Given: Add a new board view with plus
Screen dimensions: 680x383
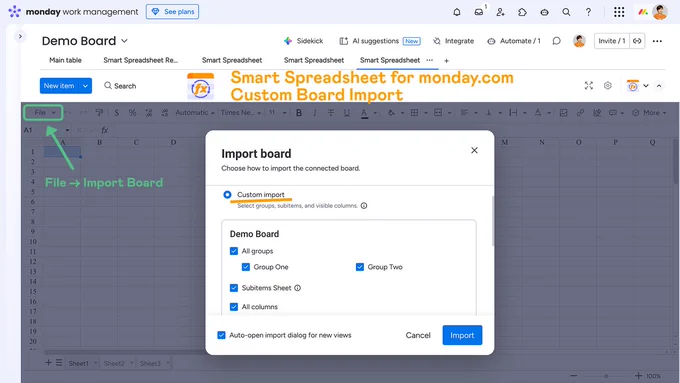Looking at the screenshot, I should point(446,61).
